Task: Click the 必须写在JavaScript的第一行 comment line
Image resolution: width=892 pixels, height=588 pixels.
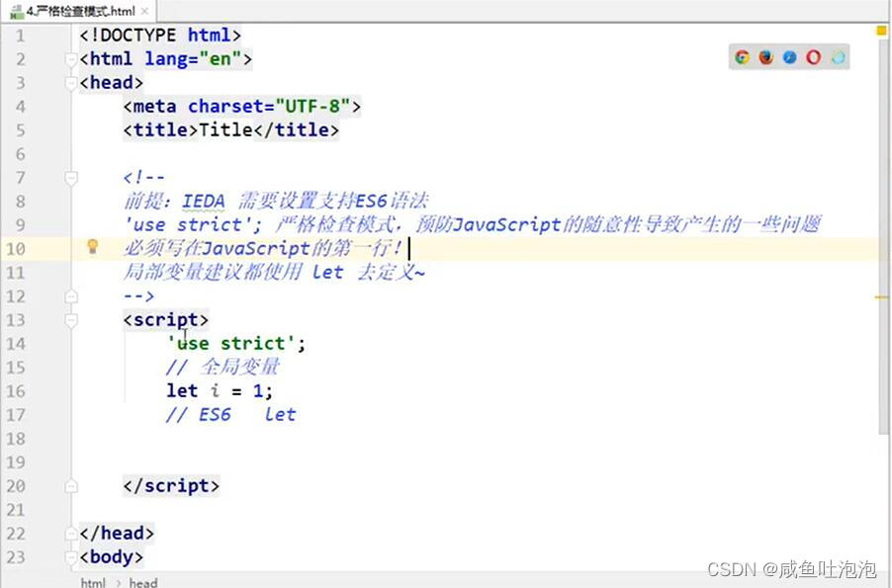Action: [x=263, y=248]
